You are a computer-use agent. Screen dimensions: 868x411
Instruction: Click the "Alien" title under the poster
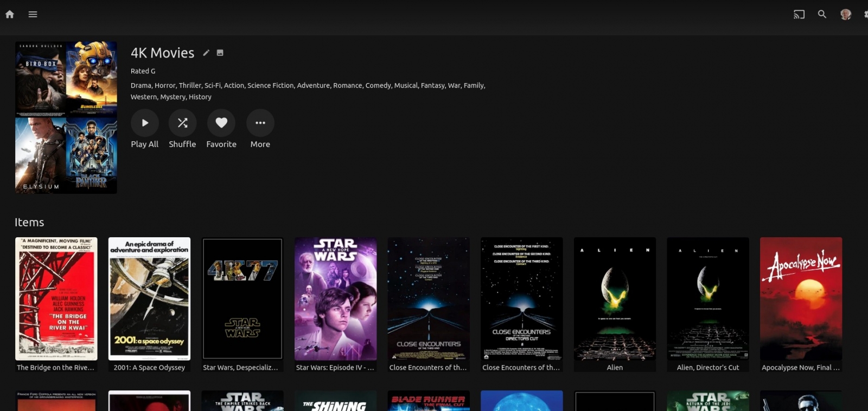(x=615, y=368)
